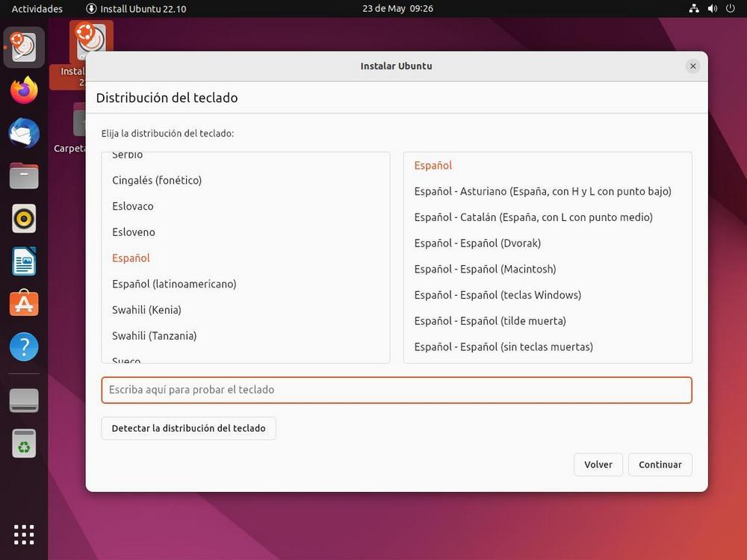
Task: Open the network status icon in the top bar
Action: coord(694,8)
